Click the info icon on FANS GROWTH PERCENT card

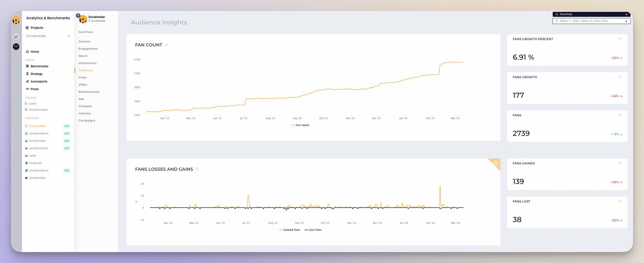coord(620,39)
